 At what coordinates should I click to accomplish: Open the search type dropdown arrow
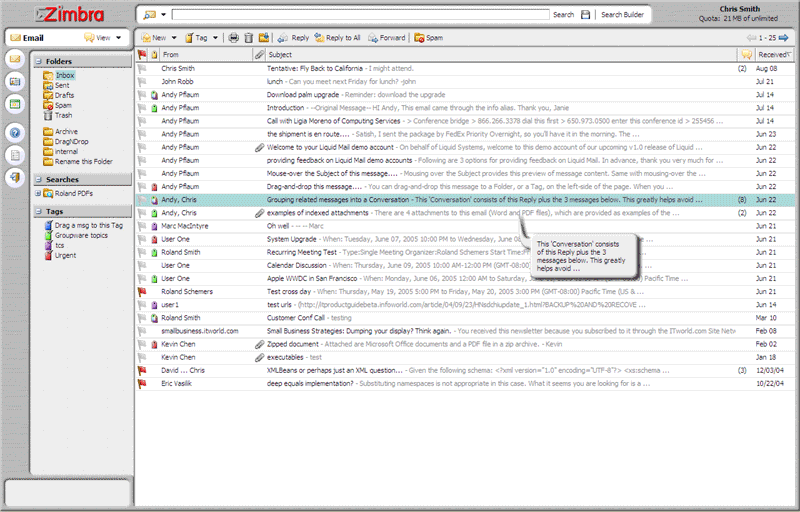163,15
